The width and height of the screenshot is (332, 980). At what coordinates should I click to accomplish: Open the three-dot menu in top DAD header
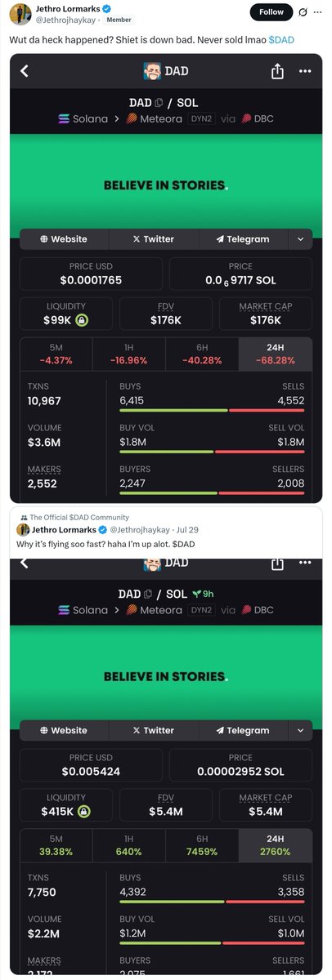tap(305, 71)
